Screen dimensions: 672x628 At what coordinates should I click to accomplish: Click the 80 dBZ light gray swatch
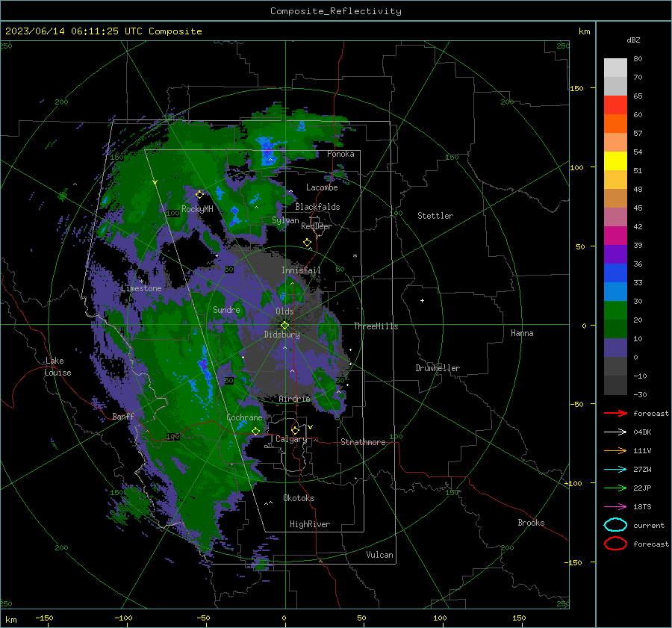pos(615,67)
